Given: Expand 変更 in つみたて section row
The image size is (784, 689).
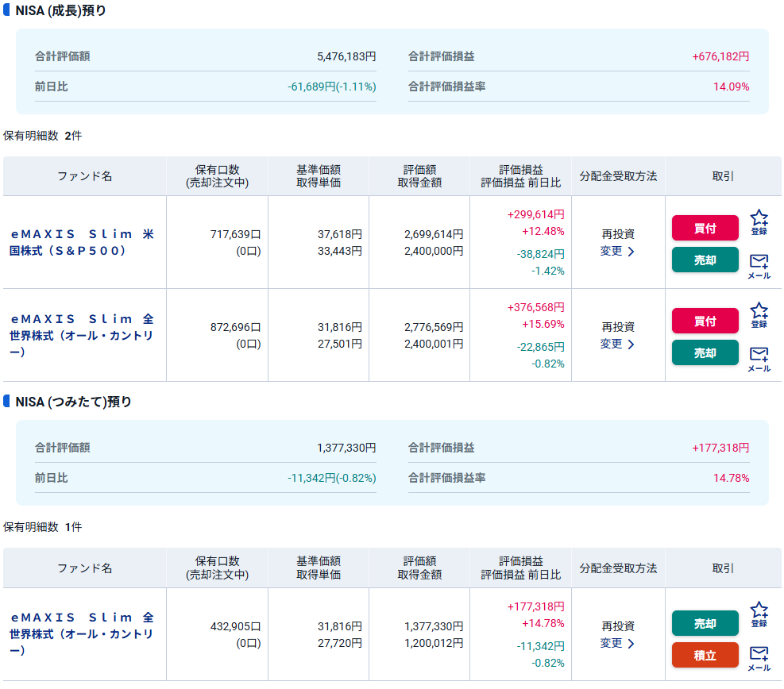Looking at the screenshot, I should tap(617, 643).
